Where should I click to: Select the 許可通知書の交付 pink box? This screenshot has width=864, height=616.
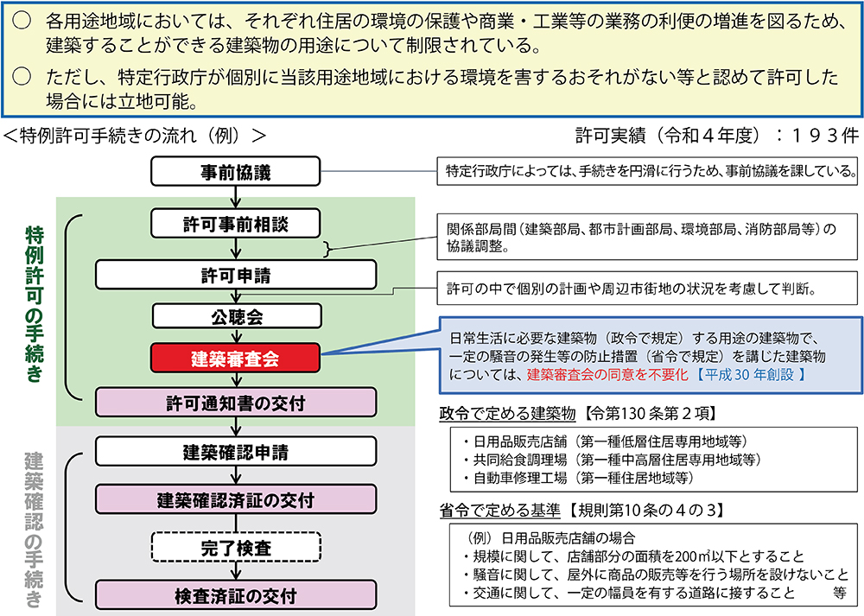(x=235, y=402)
